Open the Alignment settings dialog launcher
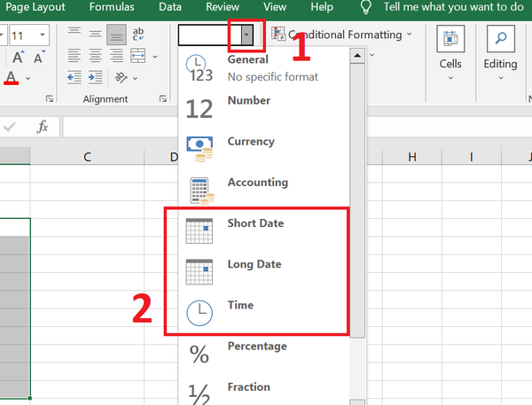The width and height of the screenshot is (532, 405). [163, 98]
